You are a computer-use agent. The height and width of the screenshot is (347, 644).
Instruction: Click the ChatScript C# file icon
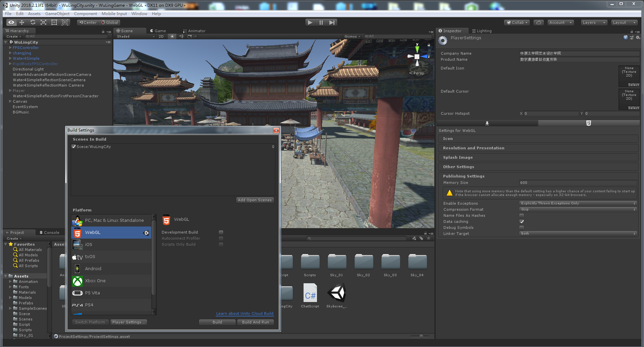pos(310,293)
